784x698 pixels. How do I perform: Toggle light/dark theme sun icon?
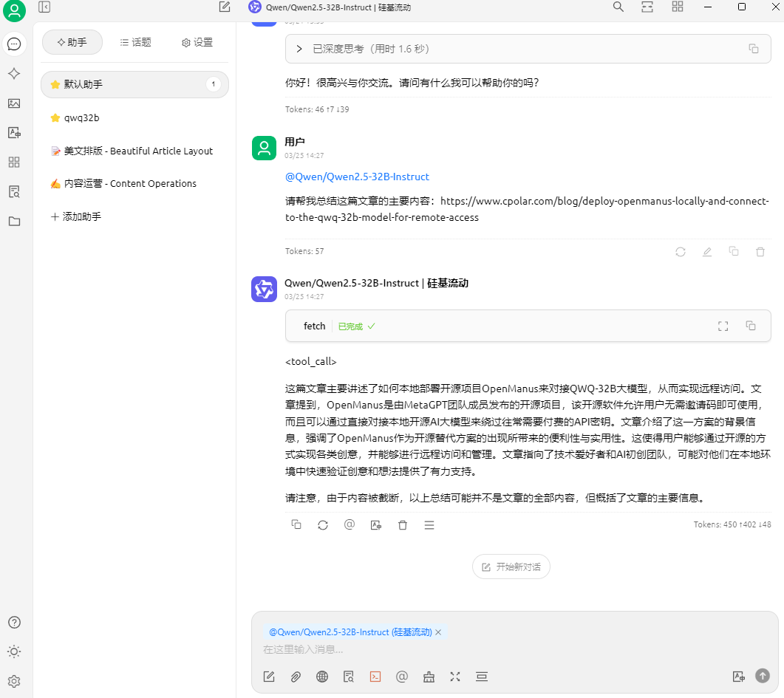14,651
